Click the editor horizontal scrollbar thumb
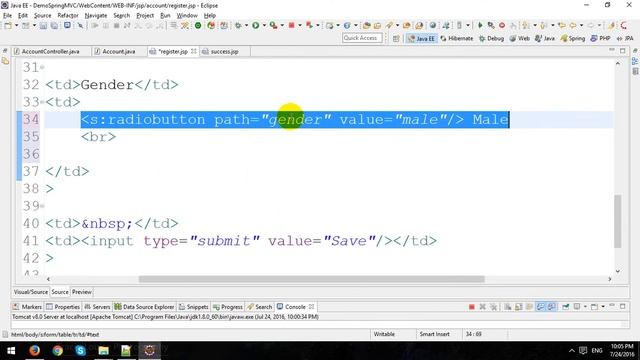 tap(311, 279)
